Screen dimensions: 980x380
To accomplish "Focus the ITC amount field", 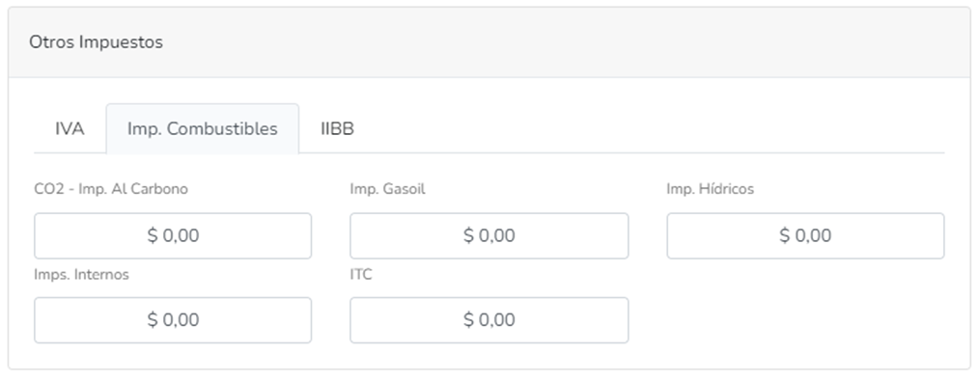I will (490, 320).
